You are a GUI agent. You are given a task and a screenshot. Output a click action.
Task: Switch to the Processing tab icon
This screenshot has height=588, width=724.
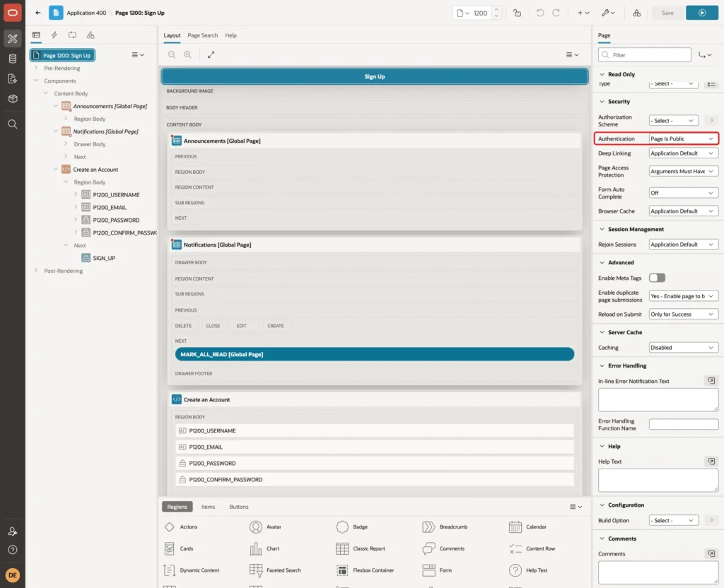(x=73, y=35)
